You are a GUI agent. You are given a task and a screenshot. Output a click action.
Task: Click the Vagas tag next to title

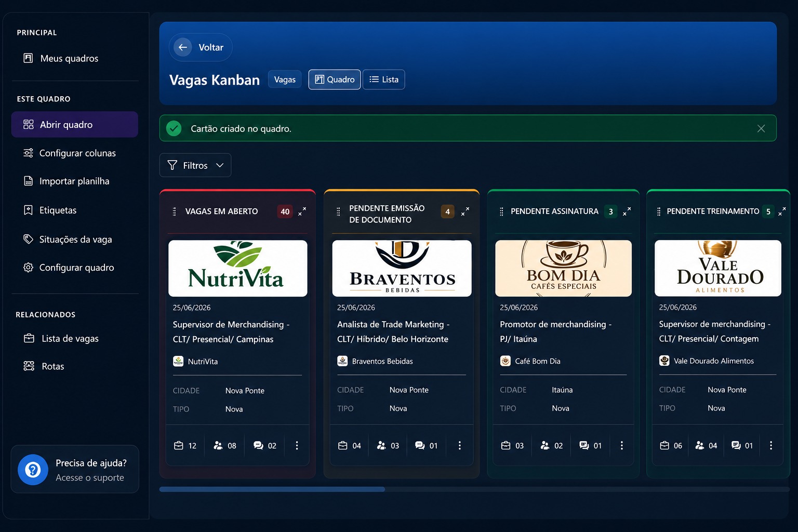[285, 79]
